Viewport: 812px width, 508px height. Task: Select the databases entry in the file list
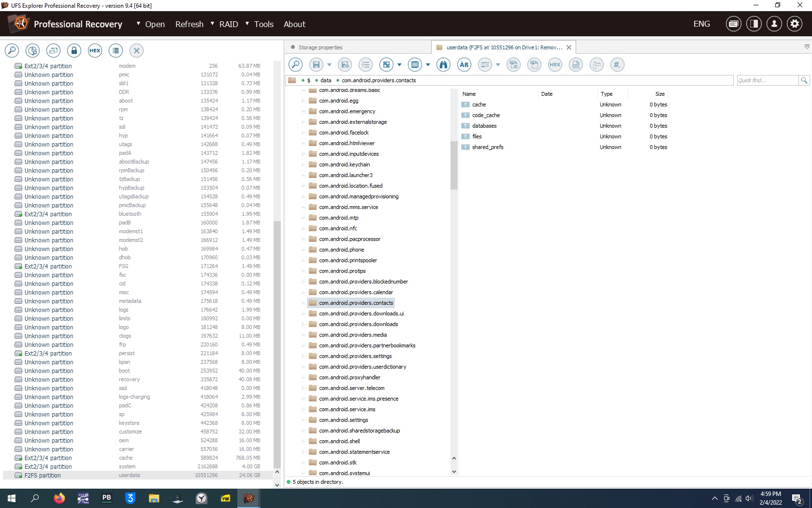[x=484, y=126]
